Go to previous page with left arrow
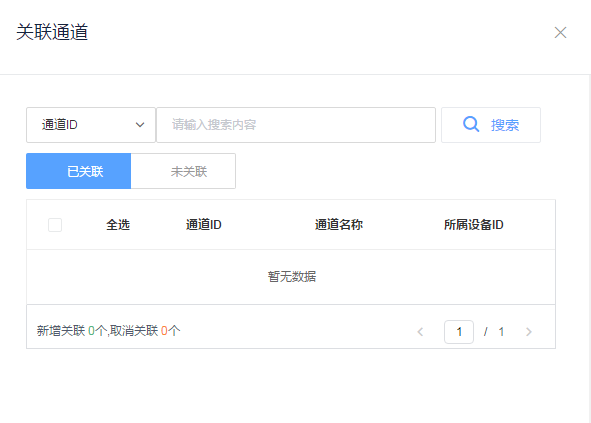 [420, 332]
